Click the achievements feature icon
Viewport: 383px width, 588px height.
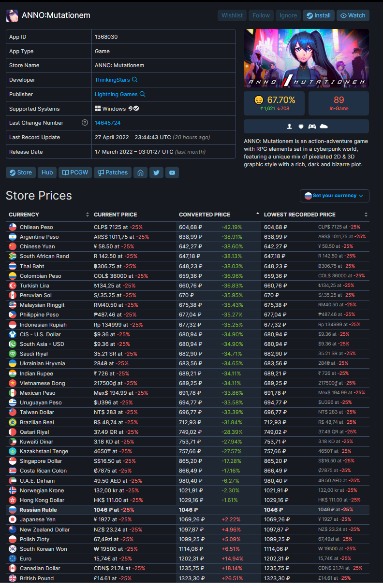pyautogui.click(x=301, y=126)
